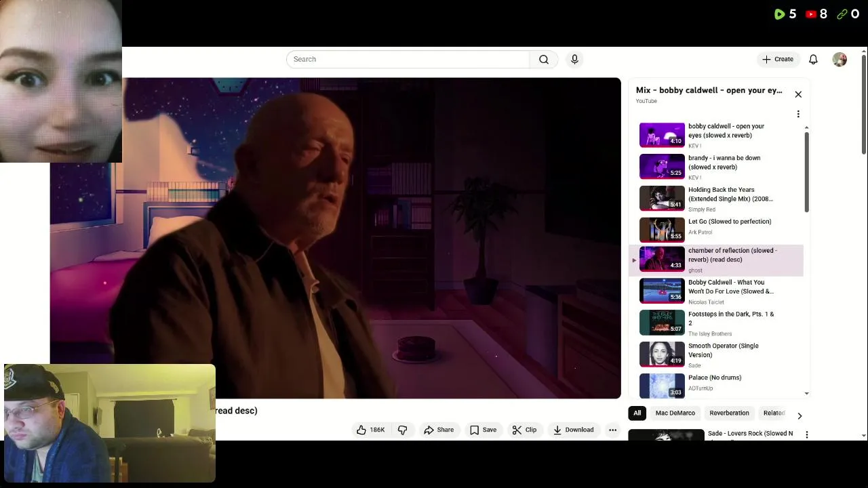The image size is (868, 488).
Task: Play Smooth Operator Single Version thumbnail
Action: (662, 354)
